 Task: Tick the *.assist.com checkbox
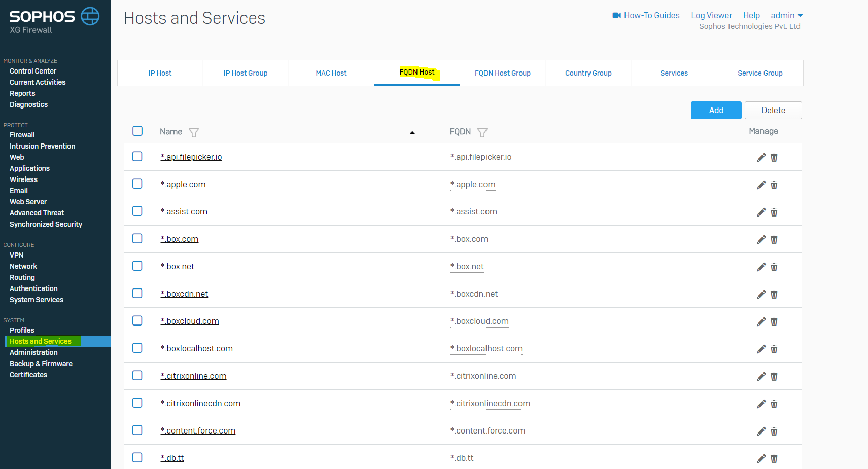(137, 211)
